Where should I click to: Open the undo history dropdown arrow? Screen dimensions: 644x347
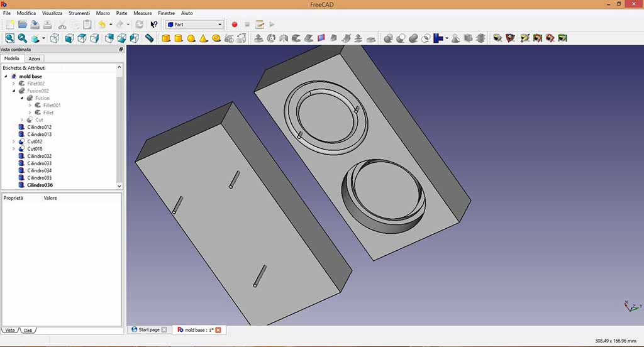tap(111, 25)
